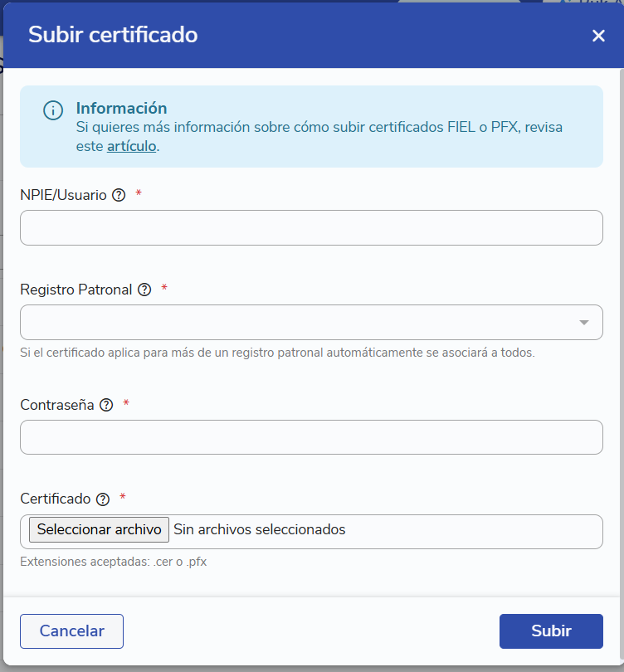Open the artículo link about FIEL certificates

[132, 146]
